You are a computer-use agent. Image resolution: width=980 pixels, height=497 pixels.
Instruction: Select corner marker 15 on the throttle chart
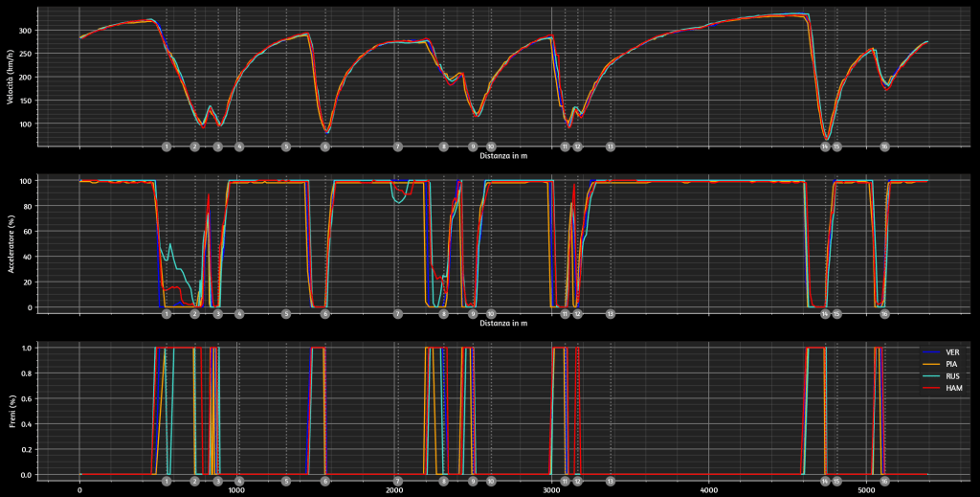tap(836, 314)
